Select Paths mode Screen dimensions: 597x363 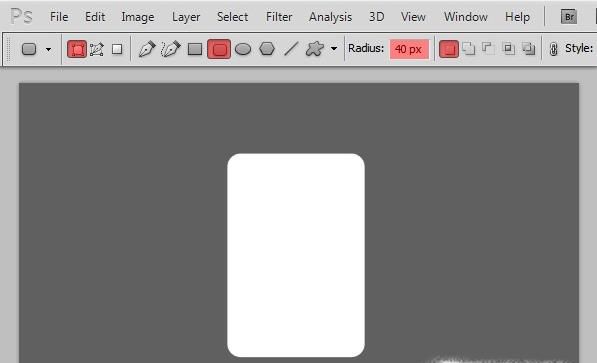tap(97, 49)
